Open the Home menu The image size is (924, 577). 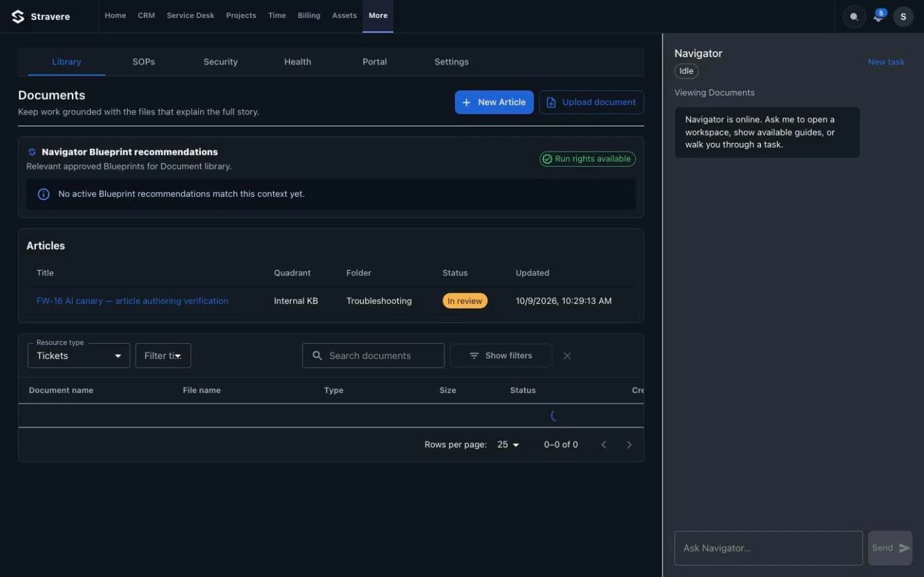pos(115,16)
